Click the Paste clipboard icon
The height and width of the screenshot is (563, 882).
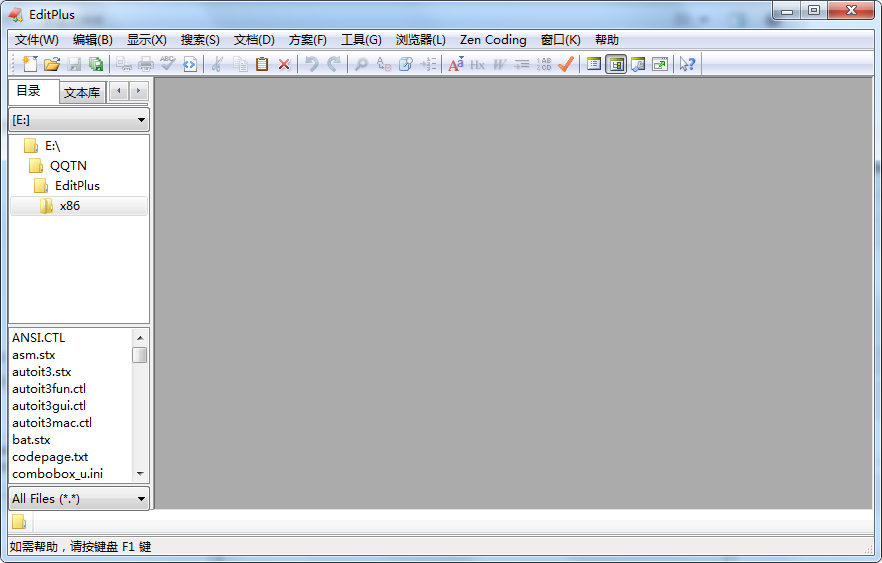[262, 64]
